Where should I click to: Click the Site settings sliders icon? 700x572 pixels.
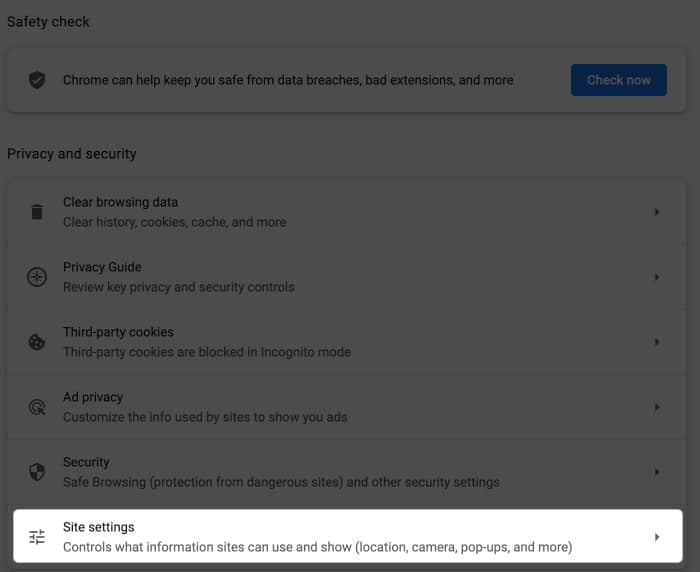coord(37,537)
